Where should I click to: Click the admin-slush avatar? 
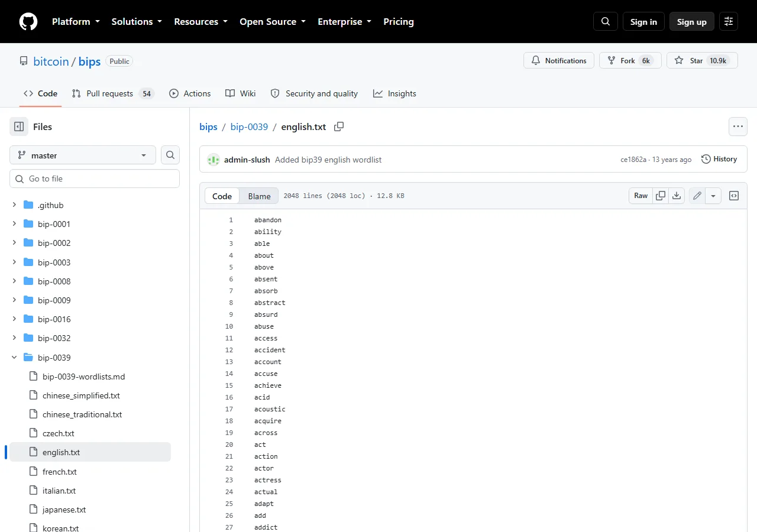(213, 160)
